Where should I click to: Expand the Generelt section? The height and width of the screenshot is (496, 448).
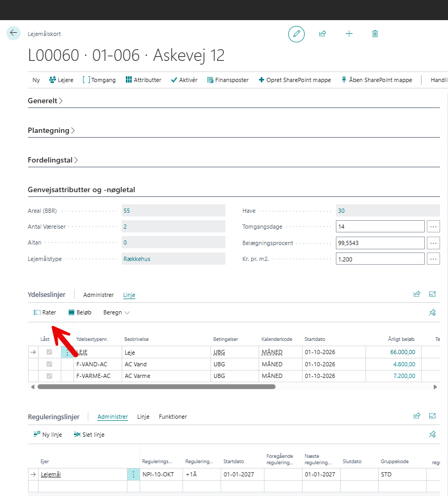point(45,101)
